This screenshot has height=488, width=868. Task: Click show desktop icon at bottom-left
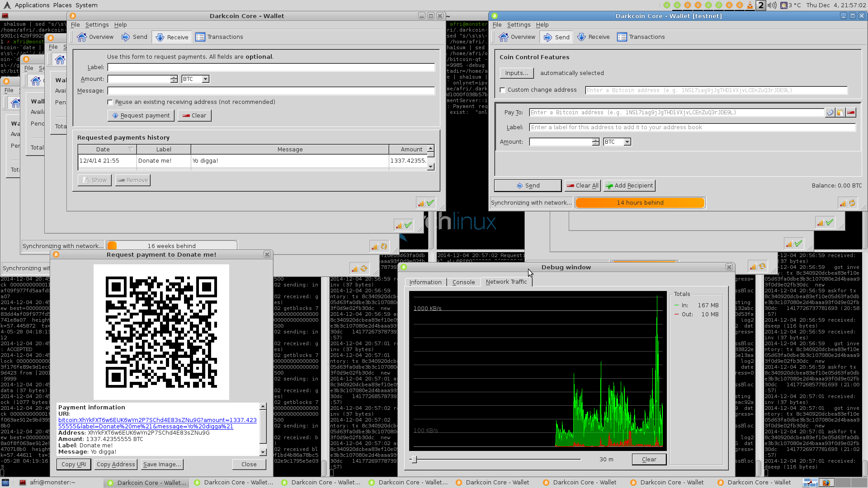[5, 483]
